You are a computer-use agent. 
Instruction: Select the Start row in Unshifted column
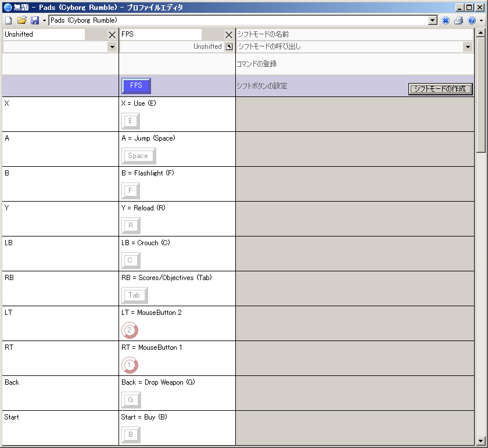pos(60,428)
